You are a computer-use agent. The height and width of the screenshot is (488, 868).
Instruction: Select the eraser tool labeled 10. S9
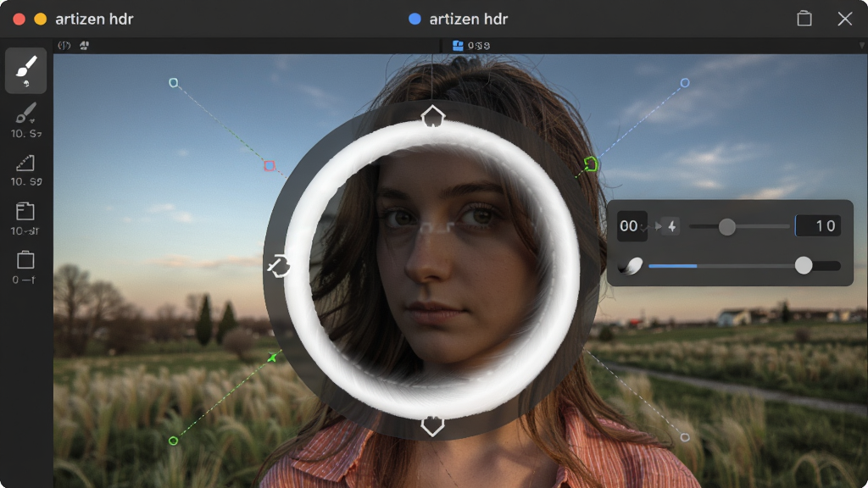25,169
